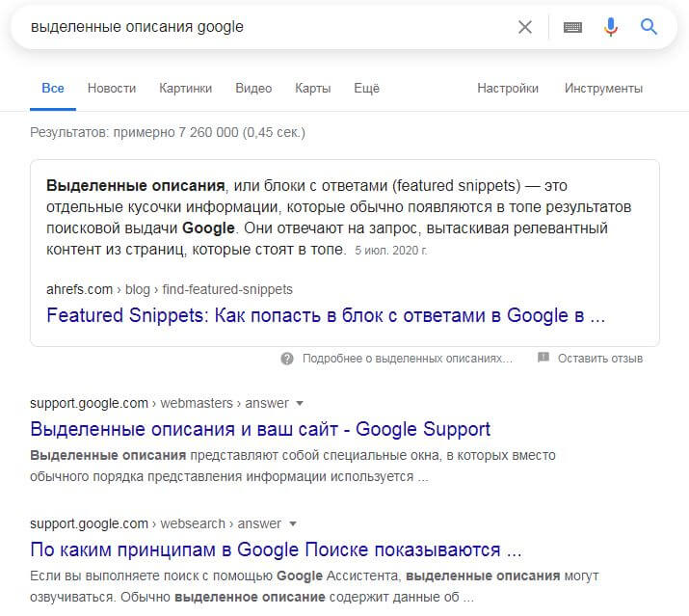Click the feedback flag icon
The width and height of the screenshot is (689, 616).
(x=543, y=358)
